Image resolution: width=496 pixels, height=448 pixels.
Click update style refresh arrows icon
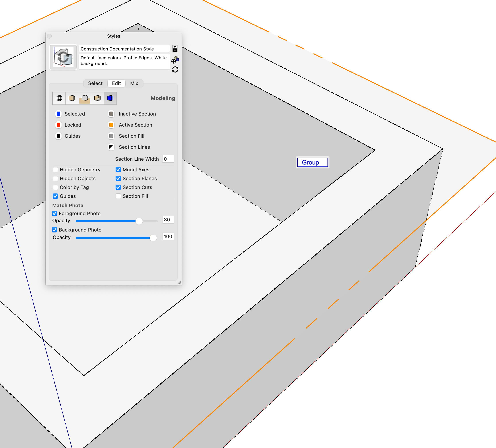[x=175, y=70]
